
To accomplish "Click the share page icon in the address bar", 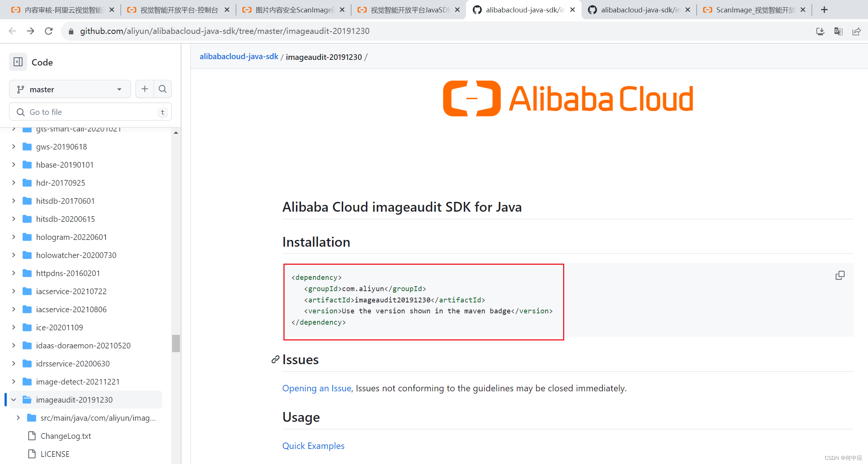I will (x=856, y=31).
